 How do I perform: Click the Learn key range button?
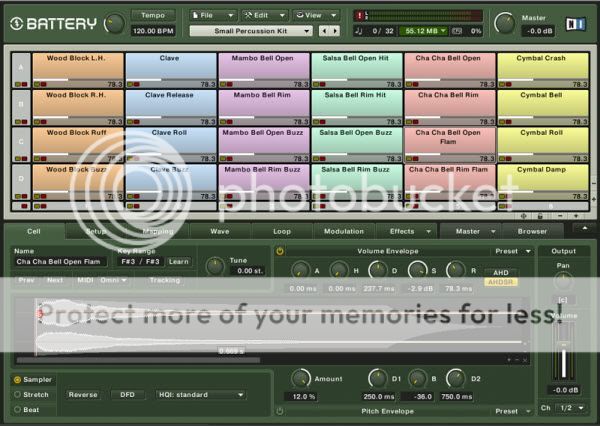click(x=179, y=262)
